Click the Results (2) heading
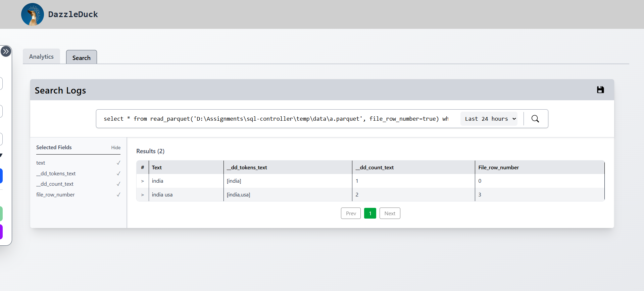644x291 pixels. pyautogui.click(x=150, y=151)
